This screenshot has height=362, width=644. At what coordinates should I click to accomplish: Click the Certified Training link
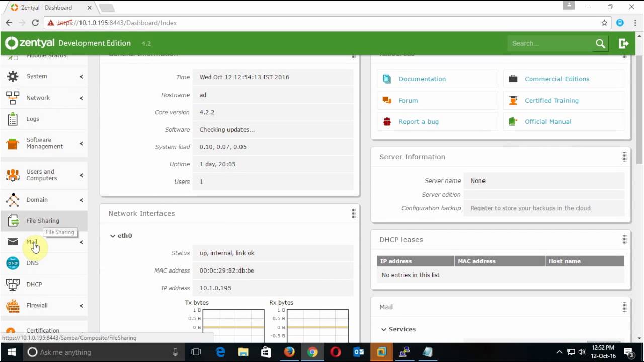pos(551,100)
